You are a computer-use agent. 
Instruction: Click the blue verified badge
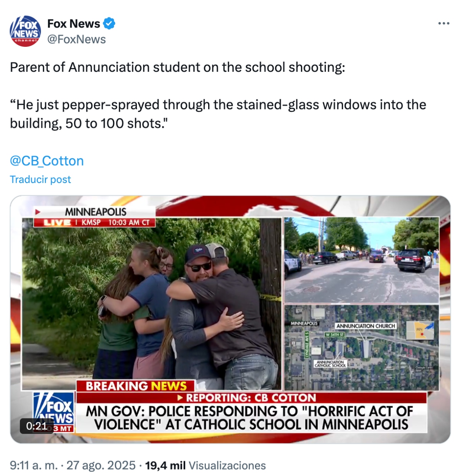coord(109,23)
